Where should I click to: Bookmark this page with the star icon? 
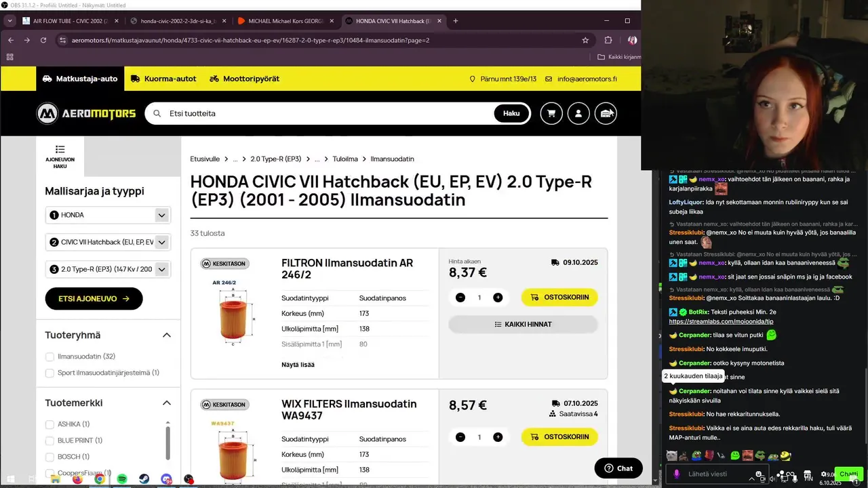coord(585,40)
